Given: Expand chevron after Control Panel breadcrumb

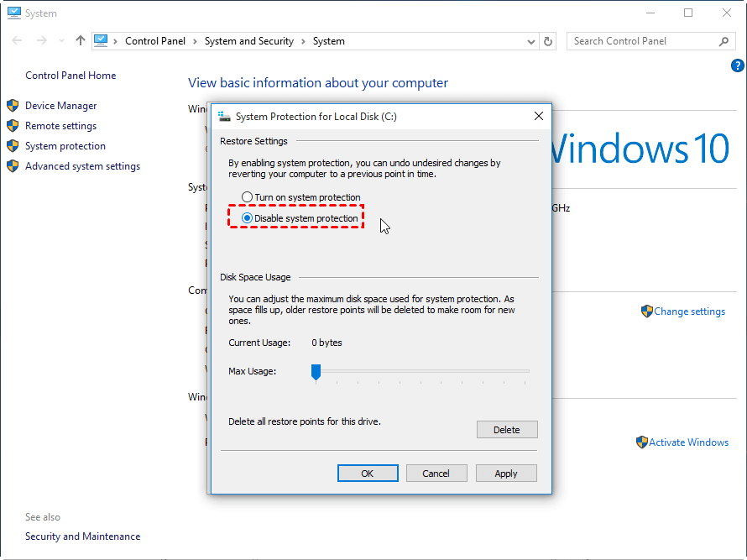Looking at the screenshot, I should 195,41.
